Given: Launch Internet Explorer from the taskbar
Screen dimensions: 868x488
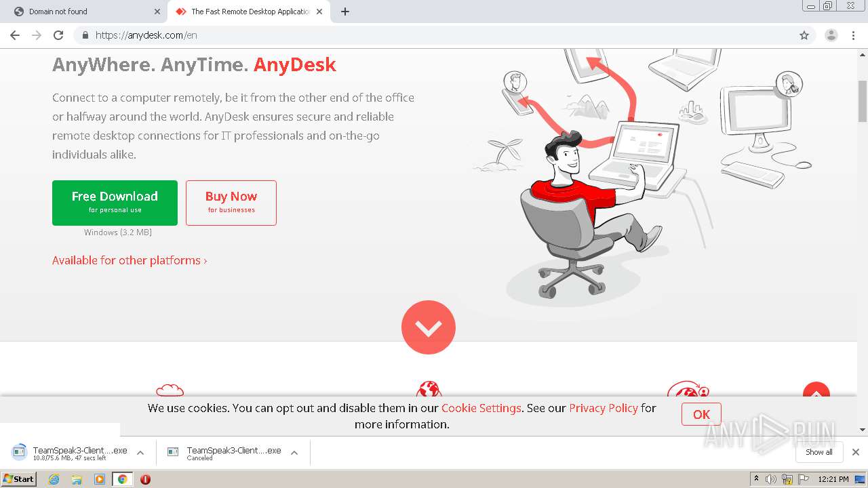Looking at the screenshot, I should tap(54, 479).
